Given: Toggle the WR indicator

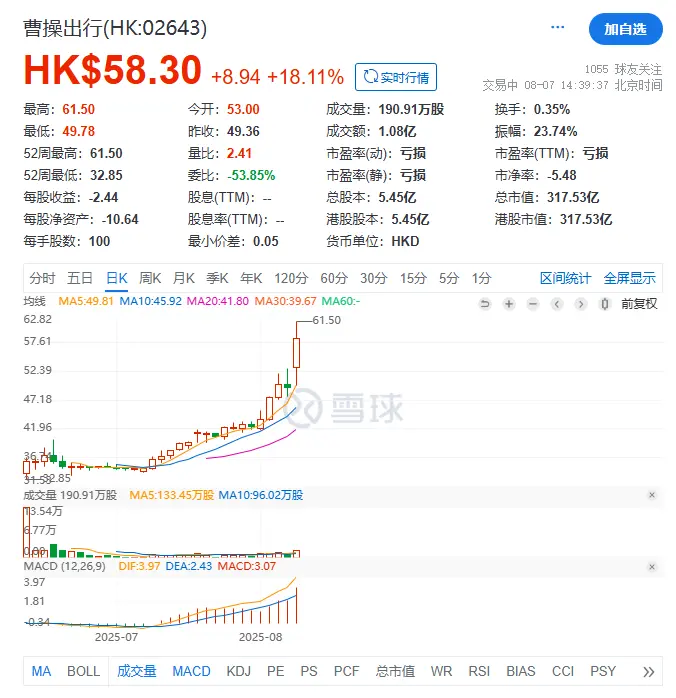Looking at the screenshot, I should click(441, 671).
